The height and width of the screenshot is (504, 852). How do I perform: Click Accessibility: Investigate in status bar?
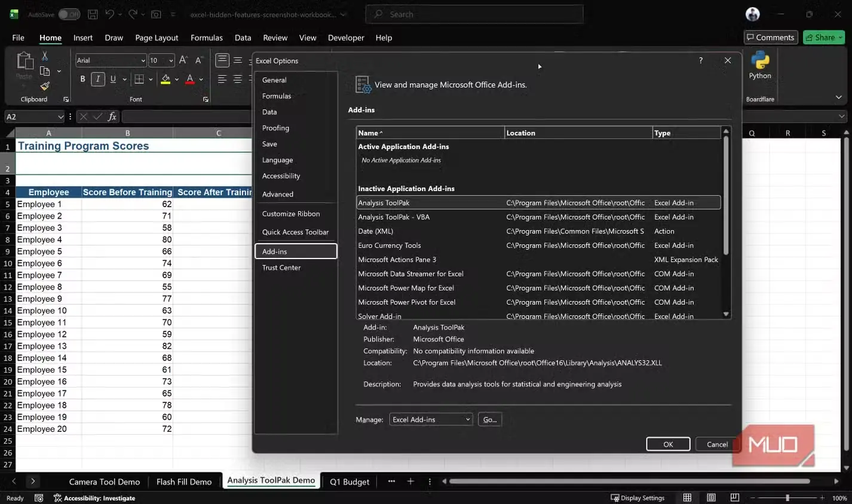point(94,498)
